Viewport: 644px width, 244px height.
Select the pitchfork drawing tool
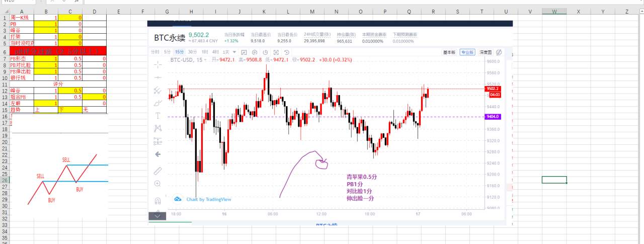point(157,90)
